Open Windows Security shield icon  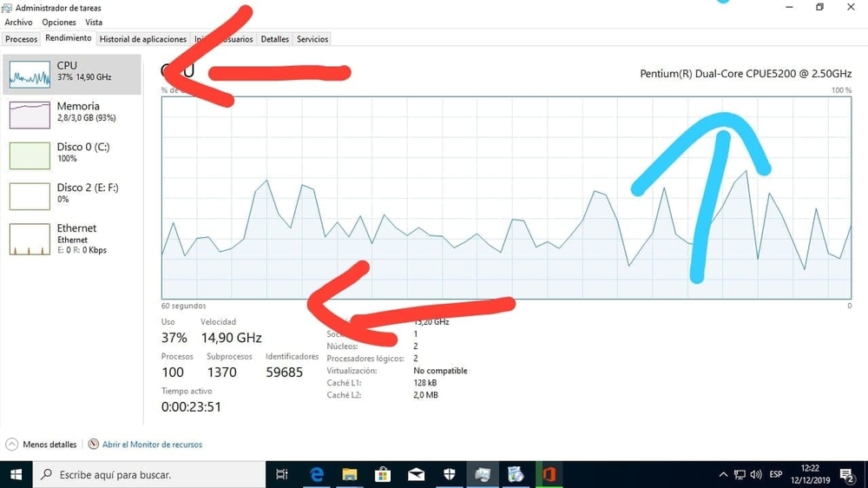click(449, 474)
